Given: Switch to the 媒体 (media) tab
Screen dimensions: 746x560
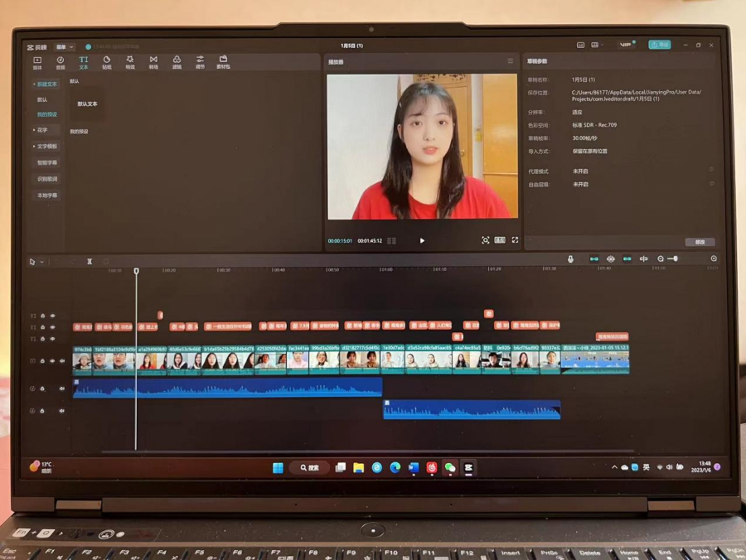Looking at the screenshot, I should (x=37, y=61).
